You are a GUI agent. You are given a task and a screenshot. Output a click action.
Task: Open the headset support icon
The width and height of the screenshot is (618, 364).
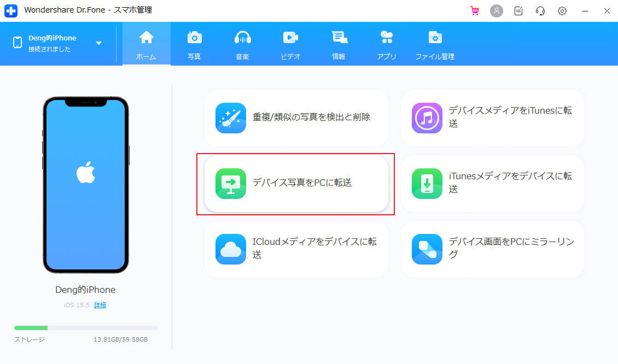coord(540,11)
